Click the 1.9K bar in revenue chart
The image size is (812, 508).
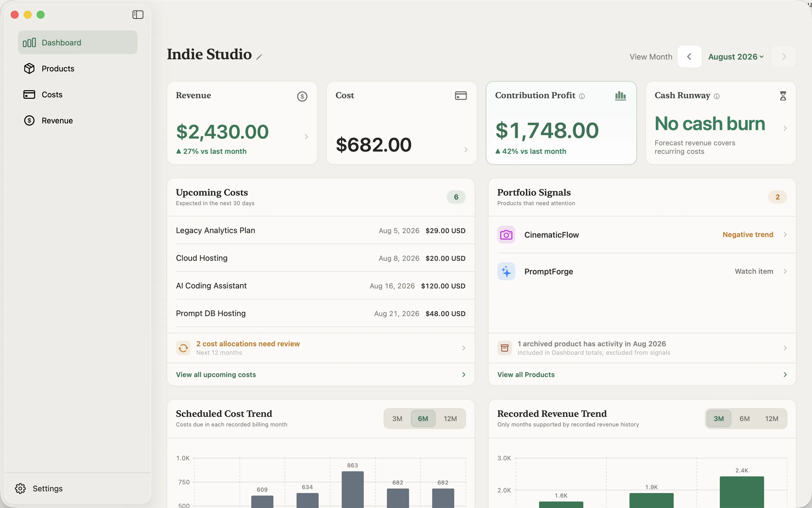pos(651,501)
